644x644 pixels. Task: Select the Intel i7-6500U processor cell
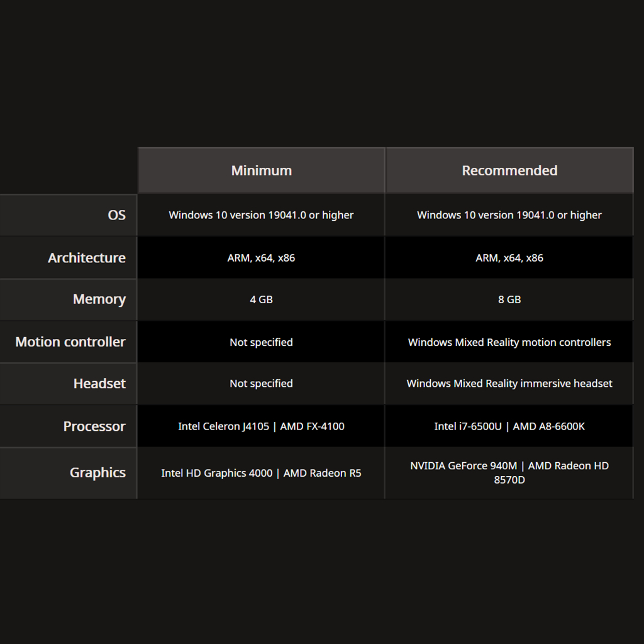(509, 426)
